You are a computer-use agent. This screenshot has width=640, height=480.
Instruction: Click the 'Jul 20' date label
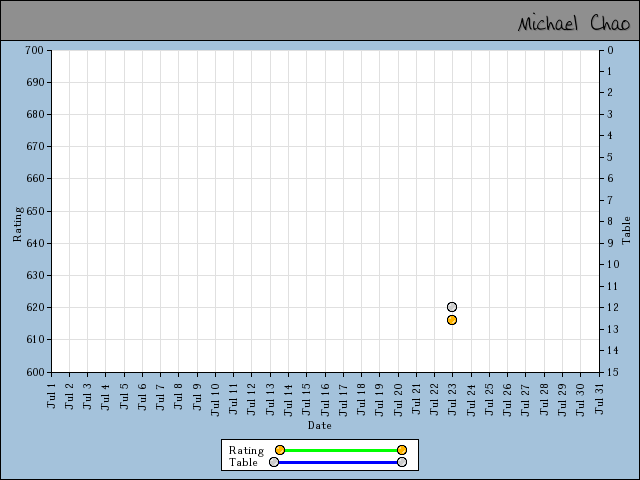pos(398,400)
